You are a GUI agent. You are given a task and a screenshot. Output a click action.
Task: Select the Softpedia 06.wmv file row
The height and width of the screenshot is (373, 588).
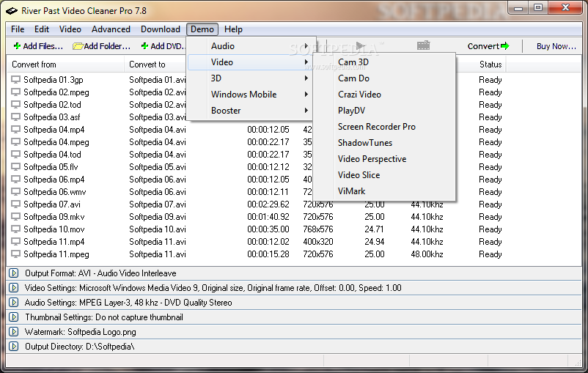pos(55,192)
